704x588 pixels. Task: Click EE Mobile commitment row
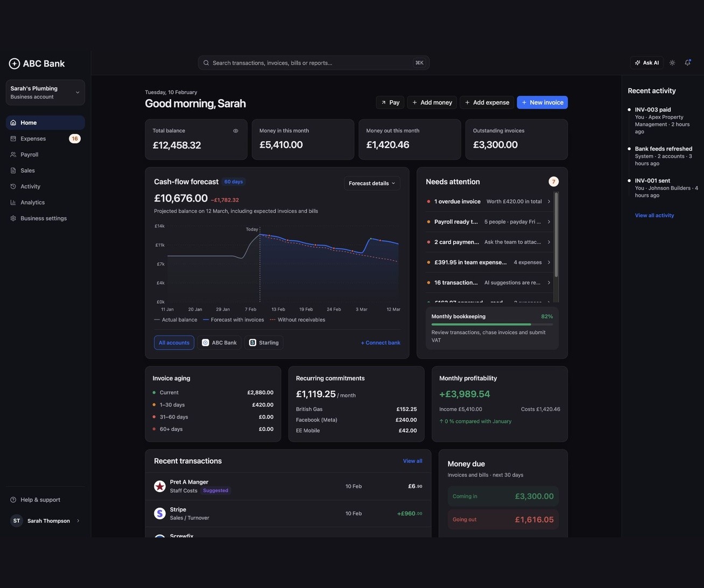[356, 431]
